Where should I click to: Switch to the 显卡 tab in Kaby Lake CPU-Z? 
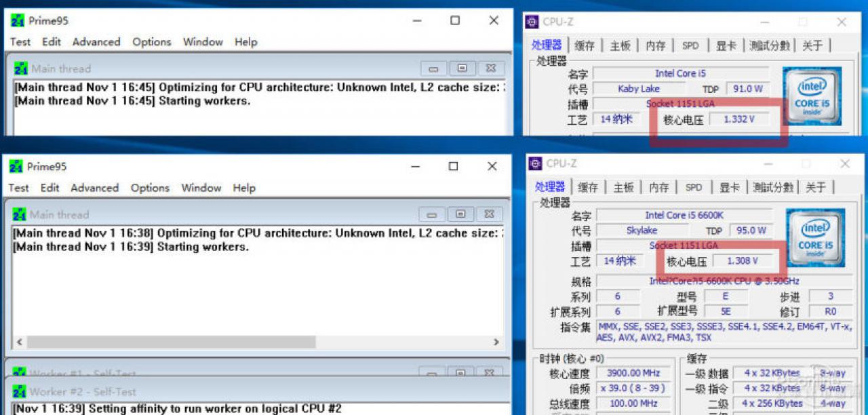(x=726, y=45)
